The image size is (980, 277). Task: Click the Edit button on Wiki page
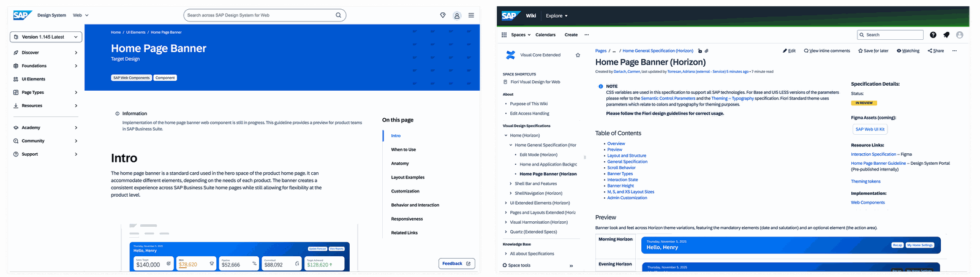point(789,51)
